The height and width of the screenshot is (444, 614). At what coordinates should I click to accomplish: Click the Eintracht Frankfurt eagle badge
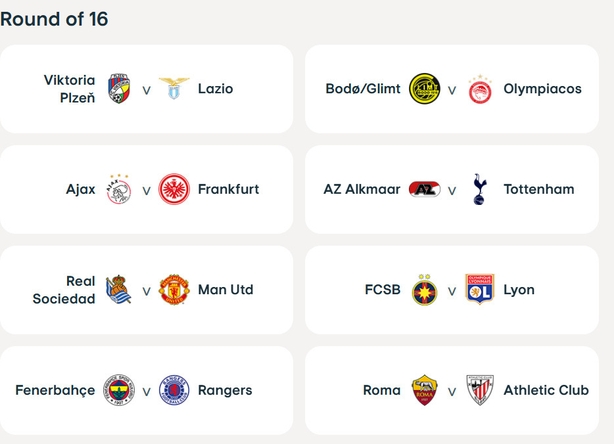[x=174, y=189]
